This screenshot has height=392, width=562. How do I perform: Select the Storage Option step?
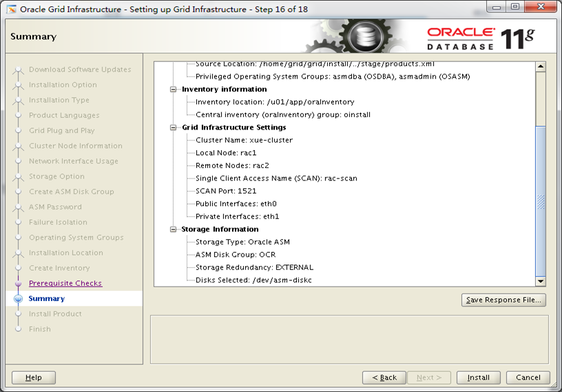[56, 176]
